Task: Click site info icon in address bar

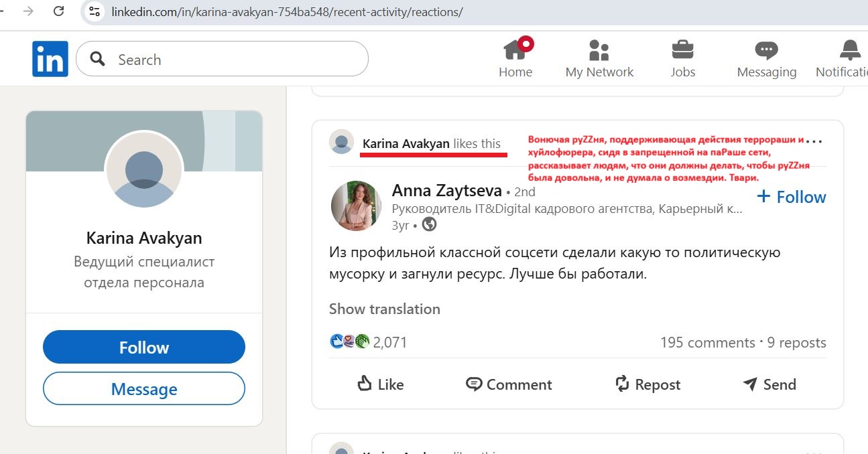Action: [95, 12]
